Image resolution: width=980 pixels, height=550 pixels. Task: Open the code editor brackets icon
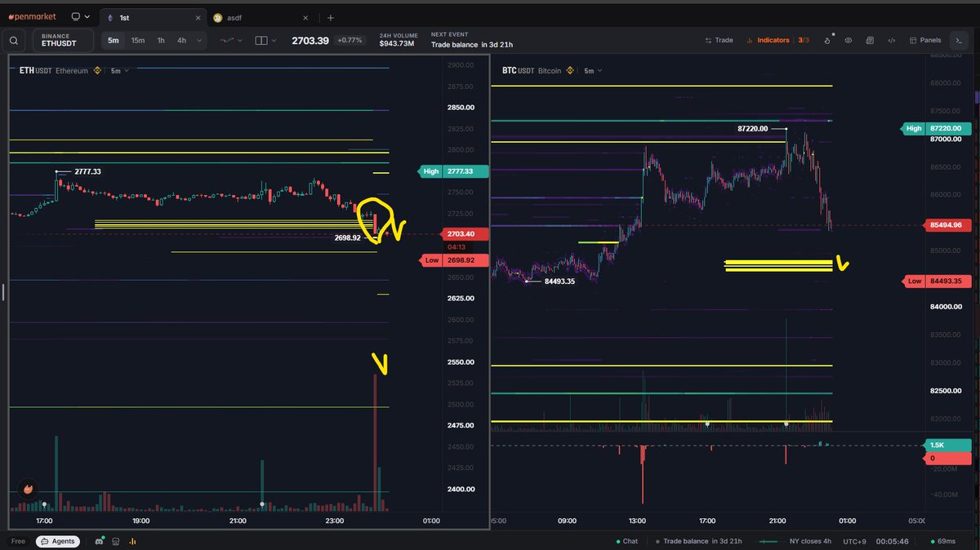[x=891, y=40]
